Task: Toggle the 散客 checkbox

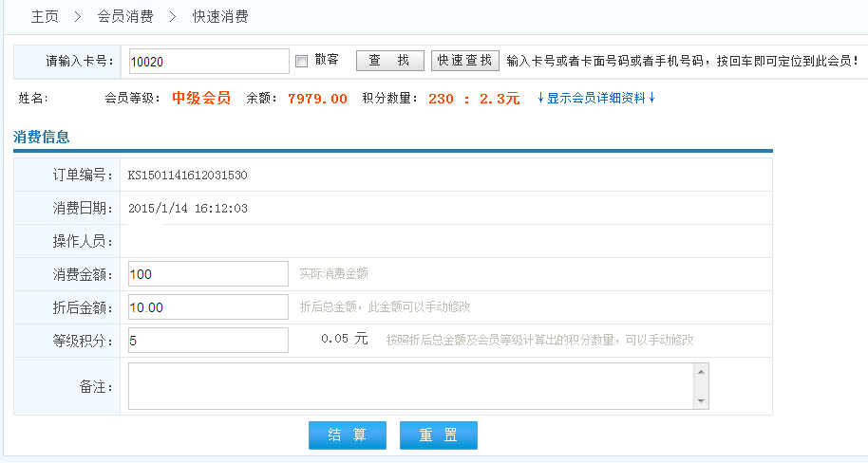Action: [x=302, y=61]
